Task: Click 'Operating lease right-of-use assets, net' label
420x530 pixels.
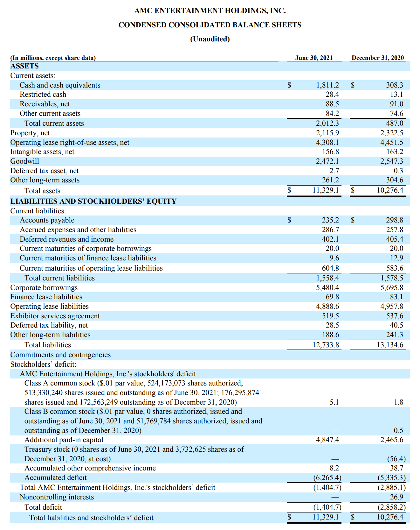Action: coord(70,143)
